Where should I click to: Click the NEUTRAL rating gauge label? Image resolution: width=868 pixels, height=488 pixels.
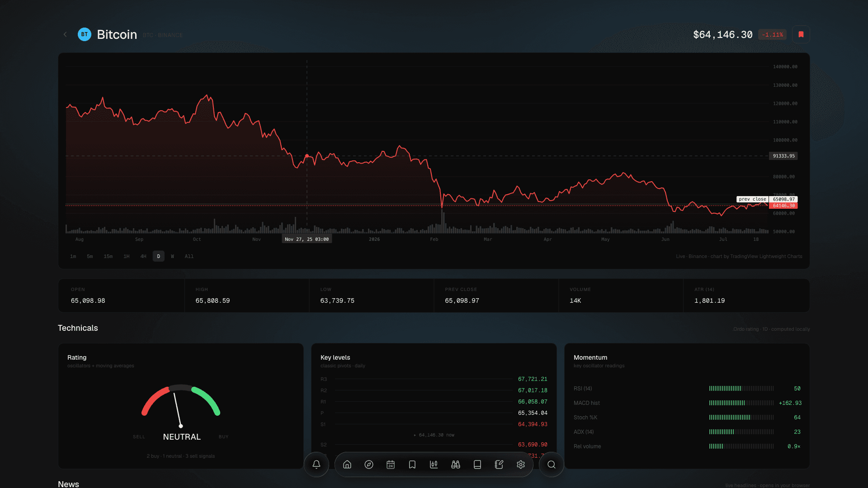(182, 437)
